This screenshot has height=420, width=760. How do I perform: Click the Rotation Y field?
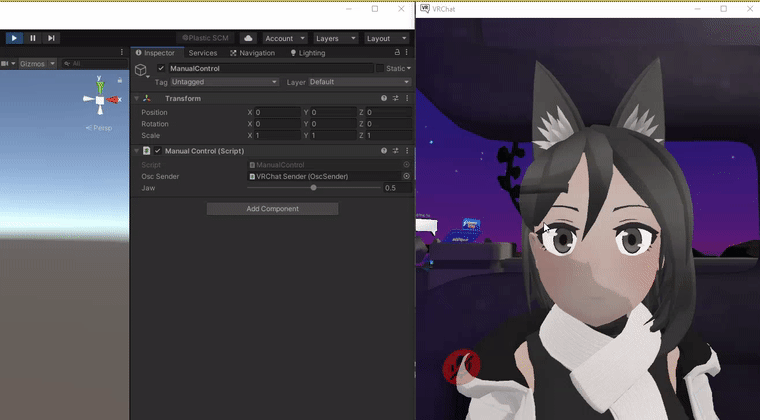coord(333,124)
